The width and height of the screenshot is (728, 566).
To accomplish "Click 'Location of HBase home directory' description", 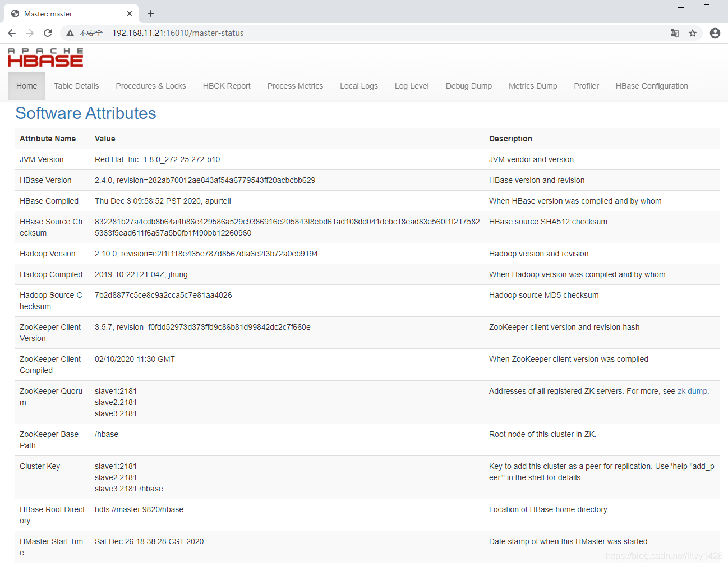I will [548, 509].
